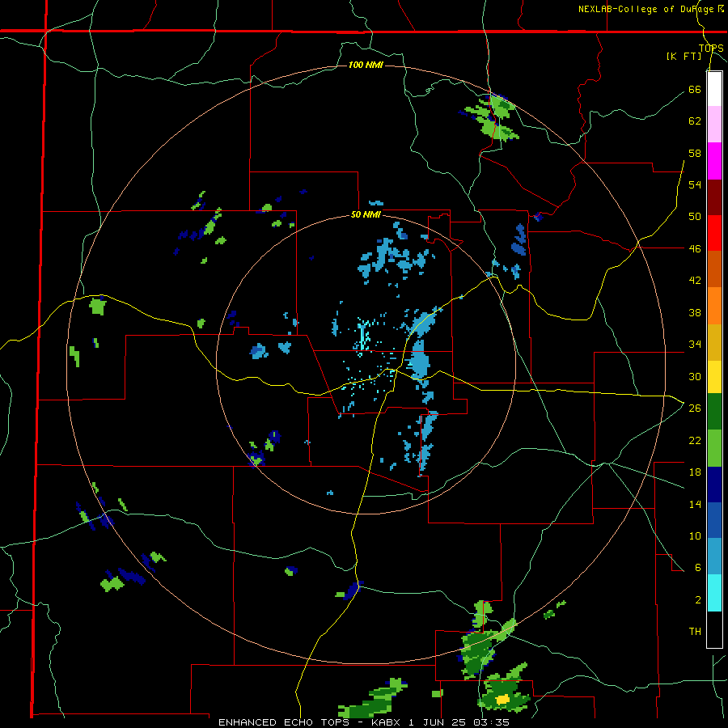Click the "22" legend value

[x=695, y=440]
